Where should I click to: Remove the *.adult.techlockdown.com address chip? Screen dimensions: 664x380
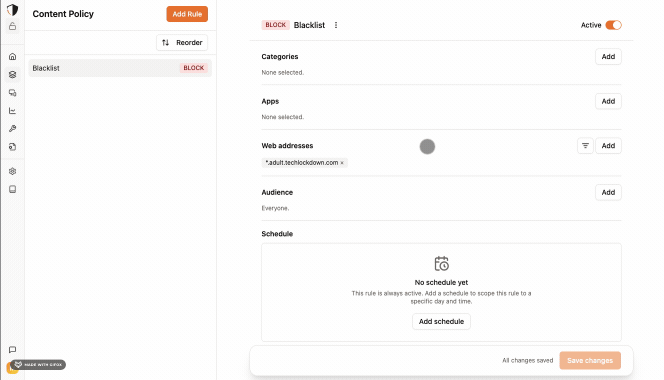(x=342, y=163)
